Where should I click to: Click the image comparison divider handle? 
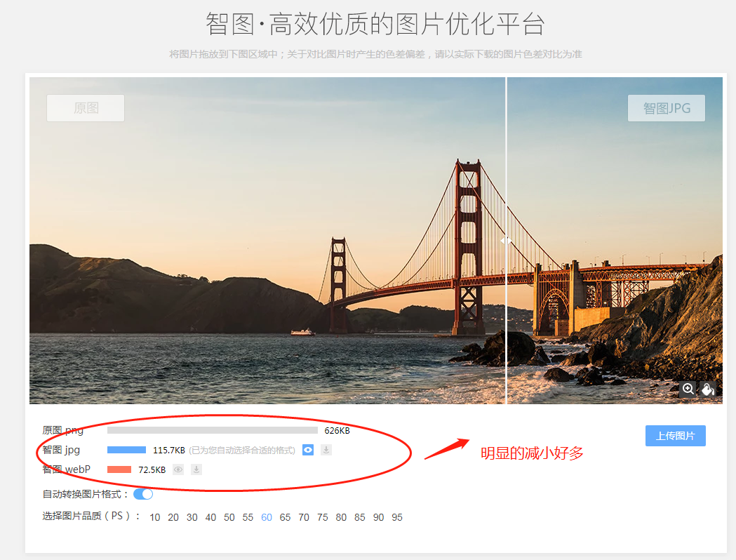507,239
